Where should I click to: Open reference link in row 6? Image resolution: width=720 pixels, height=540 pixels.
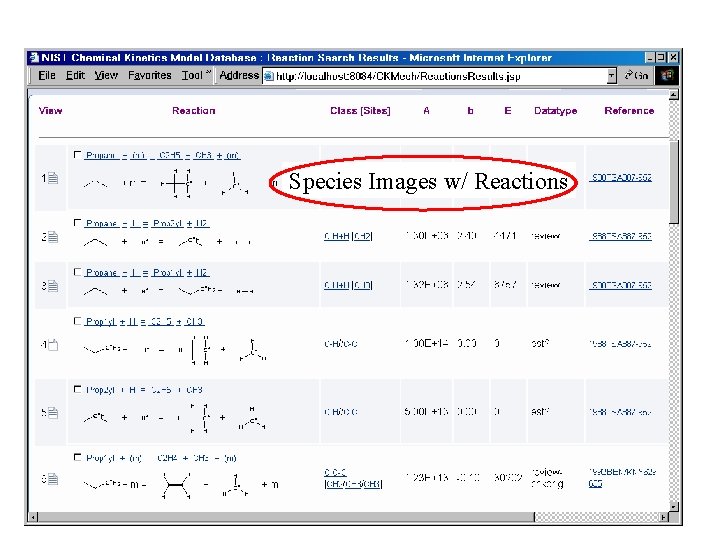pyautogui.click(x=623, y=477)
